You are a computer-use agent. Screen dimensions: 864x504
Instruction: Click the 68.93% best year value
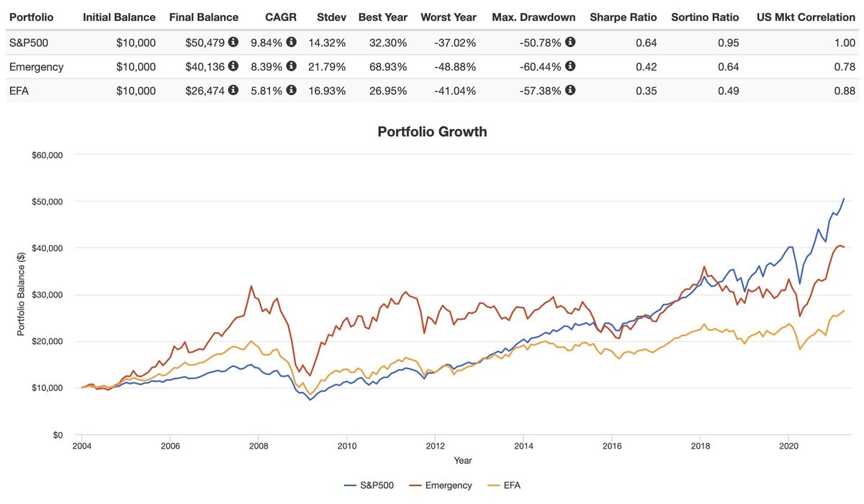tap(388, 67)
